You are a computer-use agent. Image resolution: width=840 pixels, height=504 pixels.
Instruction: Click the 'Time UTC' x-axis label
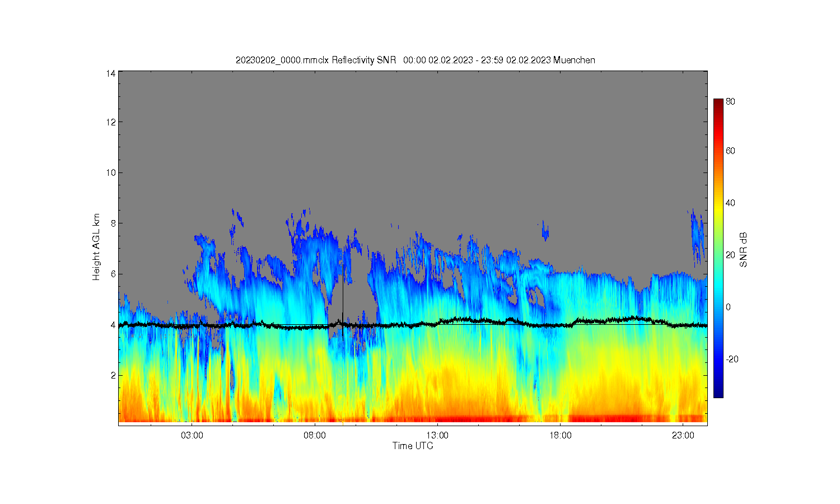point(413,446)
